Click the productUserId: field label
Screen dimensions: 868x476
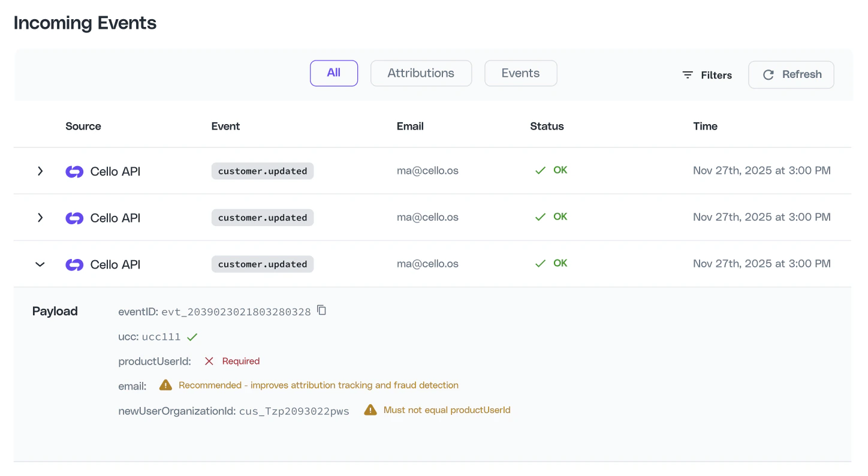coord(155,361)
